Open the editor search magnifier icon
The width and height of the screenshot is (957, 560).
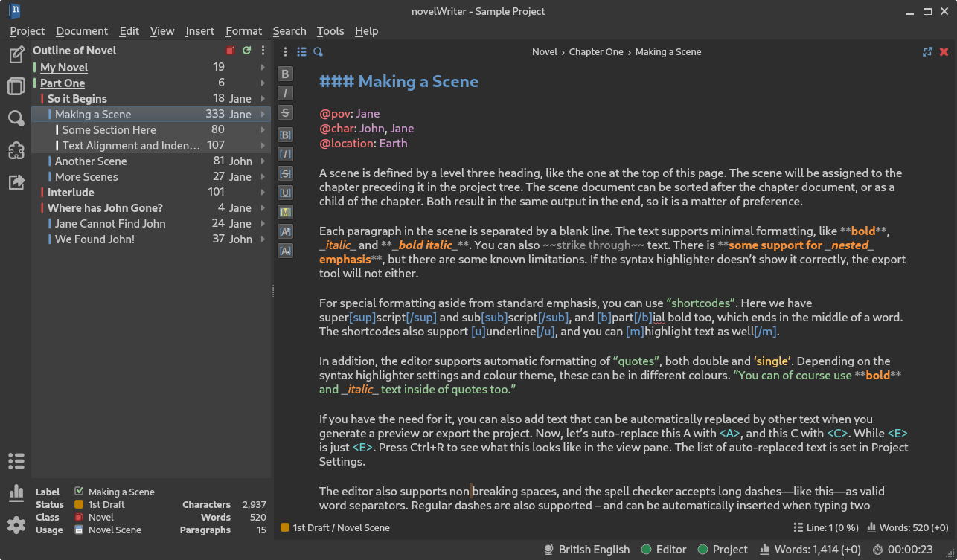pyautogui.click(x=318, y=52)
